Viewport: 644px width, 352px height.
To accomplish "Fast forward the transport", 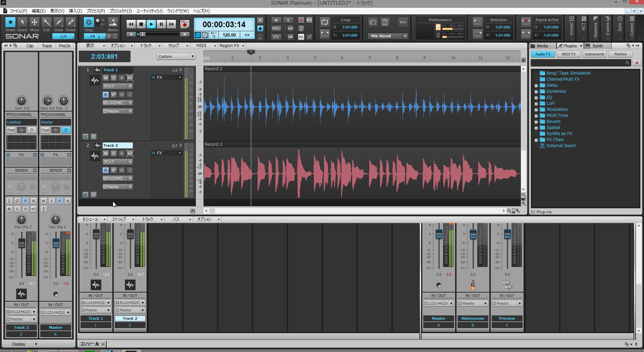I will pyautogui.click(x=171, y=24).
